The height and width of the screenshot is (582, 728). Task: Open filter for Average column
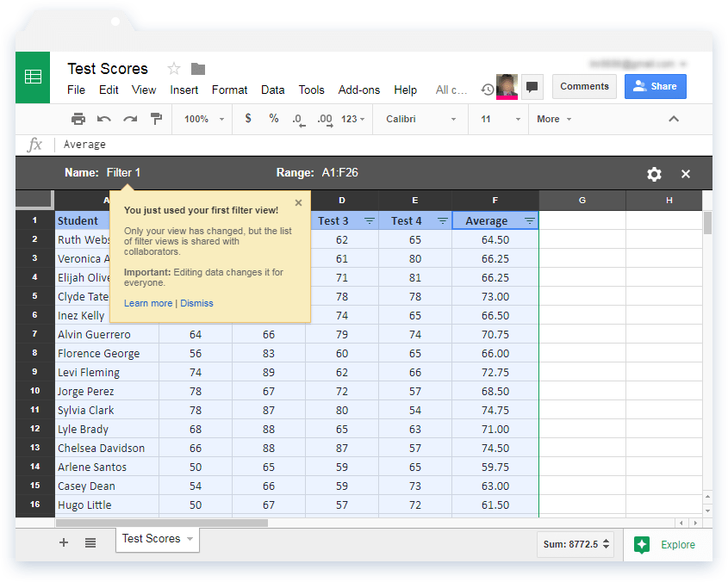(529, 221)
